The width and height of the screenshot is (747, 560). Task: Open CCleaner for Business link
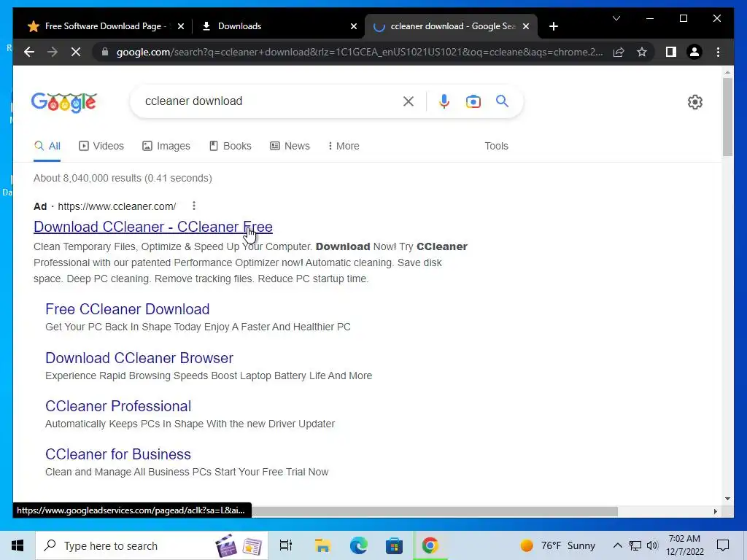pos(118,454)
